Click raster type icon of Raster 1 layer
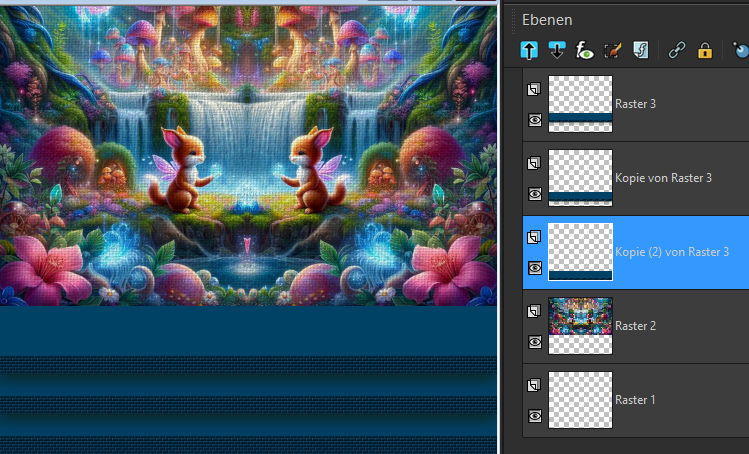 [x=534, y=385]
